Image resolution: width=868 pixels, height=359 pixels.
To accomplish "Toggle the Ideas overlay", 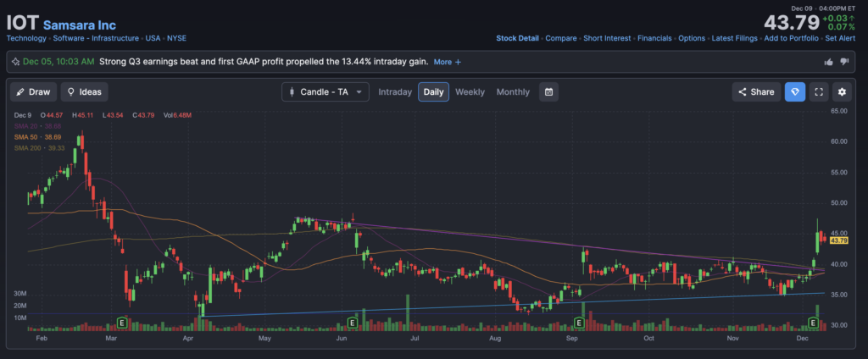I will point(84,91).
